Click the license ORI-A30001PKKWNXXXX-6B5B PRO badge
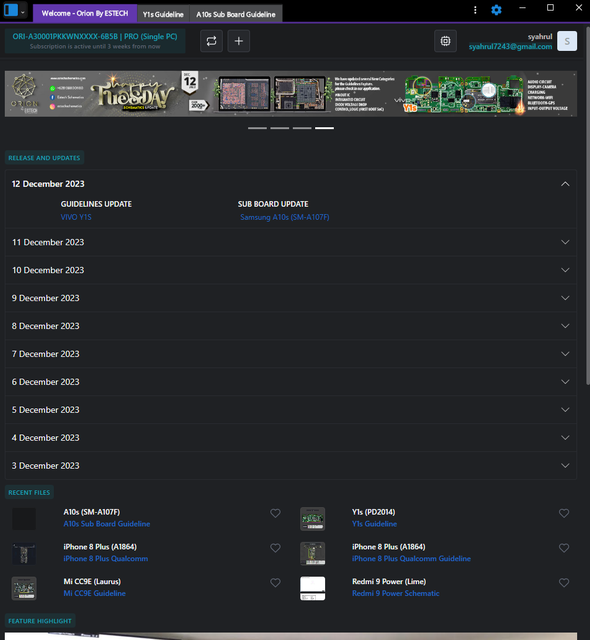Image resolution: width=590 pixels, height=640 pixels. (95, 41)
